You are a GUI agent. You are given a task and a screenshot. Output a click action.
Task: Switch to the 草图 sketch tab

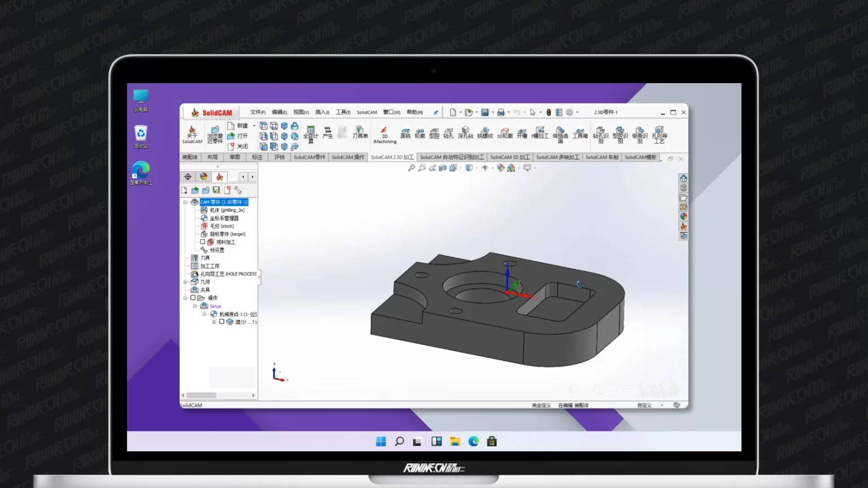click(235, 157)
